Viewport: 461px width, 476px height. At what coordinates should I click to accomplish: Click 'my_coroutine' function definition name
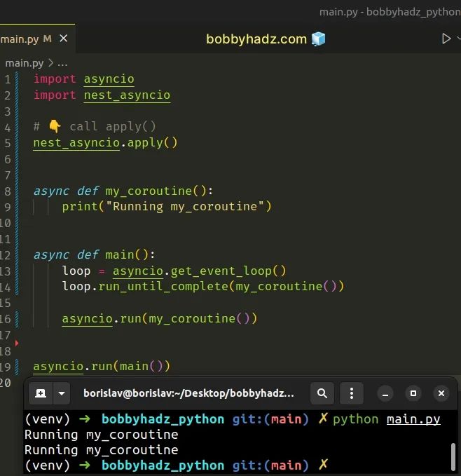[x=149, y=191]
